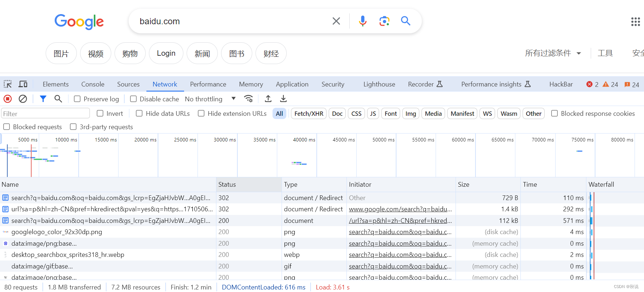Open Google Lens image search
The width and height of the screenshot is (644, 292).
pos(384,21)
